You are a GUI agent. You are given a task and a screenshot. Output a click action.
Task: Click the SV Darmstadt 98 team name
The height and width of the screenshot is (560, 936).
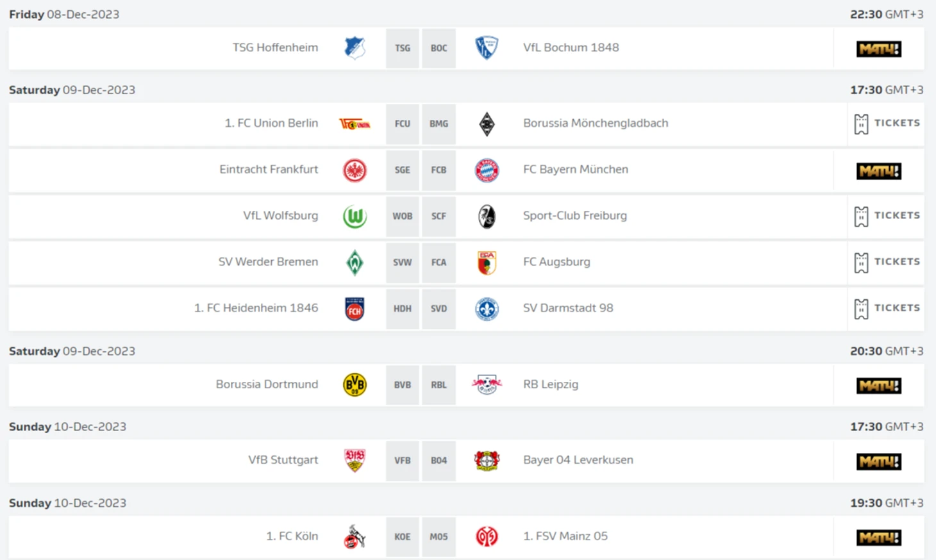click(568, 308)
